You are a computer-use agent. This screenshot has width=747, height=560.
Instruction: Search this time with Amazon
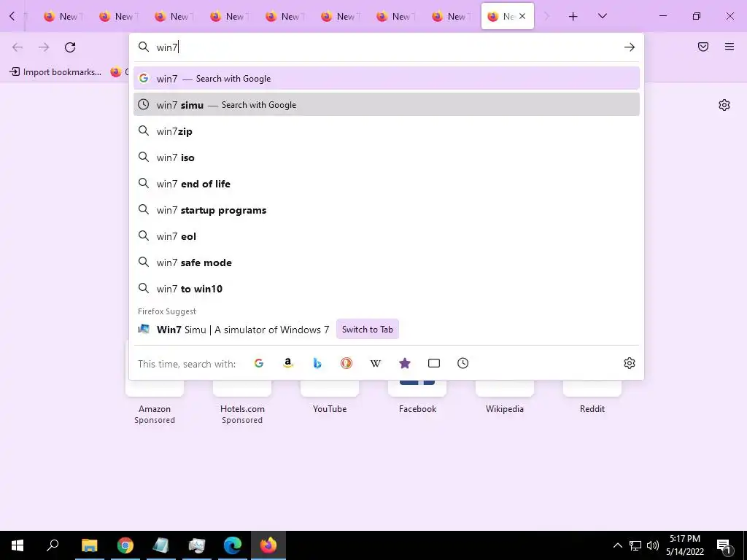pyautogui.click(x=287, y=363)
